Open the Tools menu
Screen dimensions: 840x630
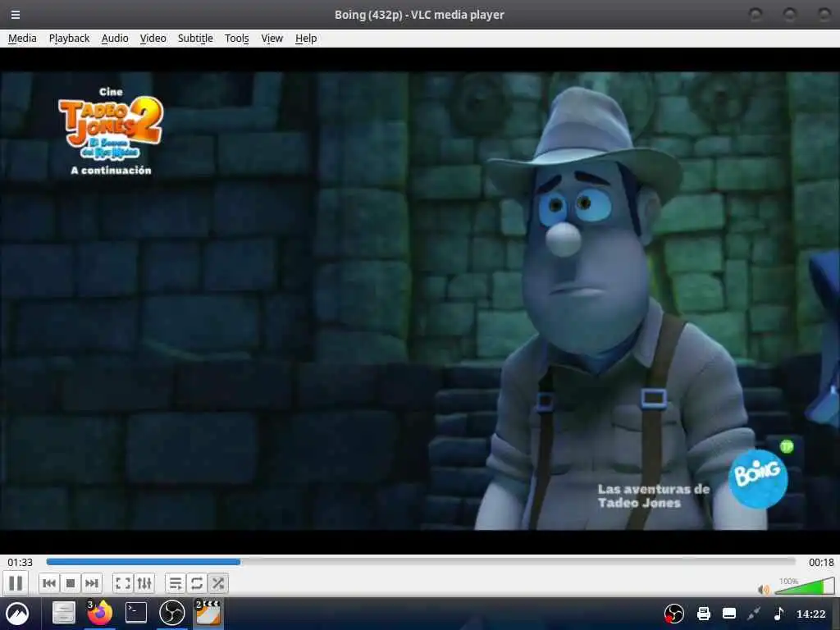pos(237,38)
